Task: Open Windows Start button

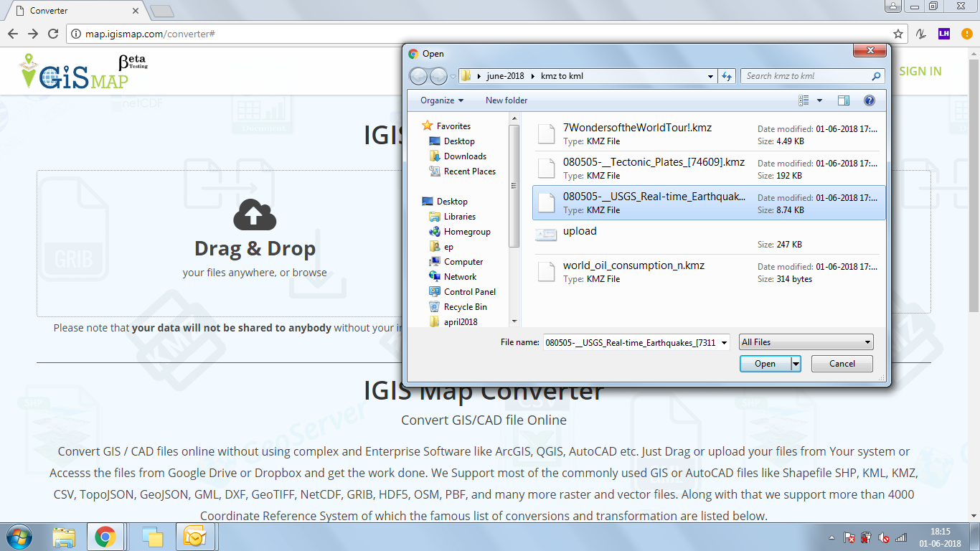Action: (x=19, y=537)
